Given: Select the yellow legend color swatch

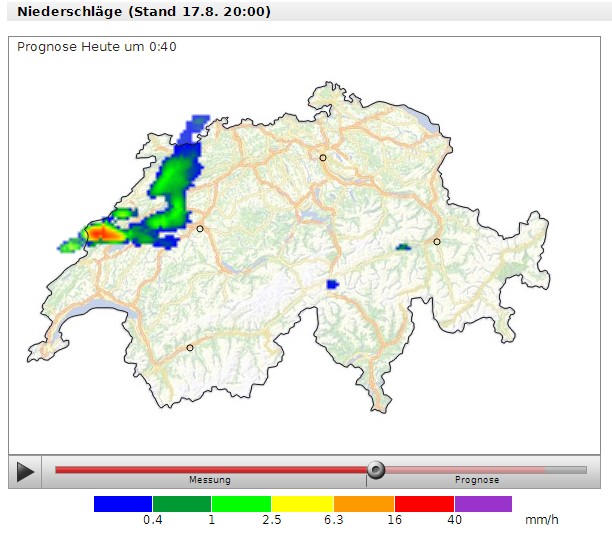Looking at the screenshot, I should tap(302, 504).
